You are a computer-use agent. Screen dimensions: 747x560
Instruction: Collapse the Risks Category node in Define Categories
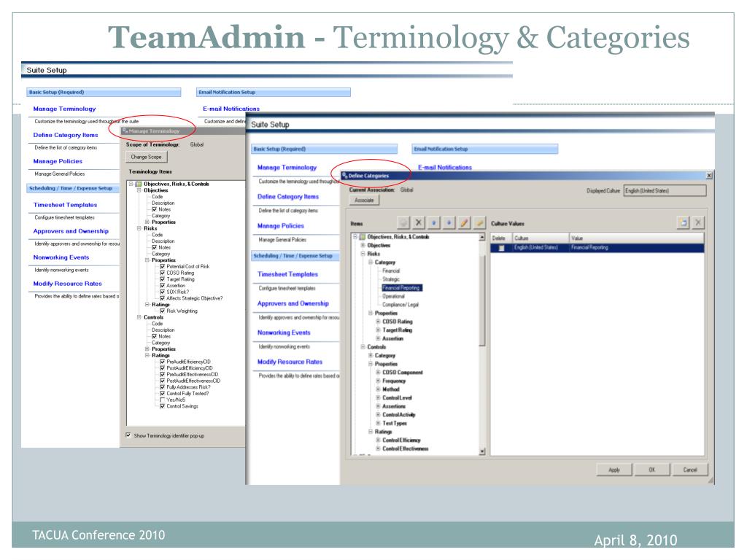(370, 262)
